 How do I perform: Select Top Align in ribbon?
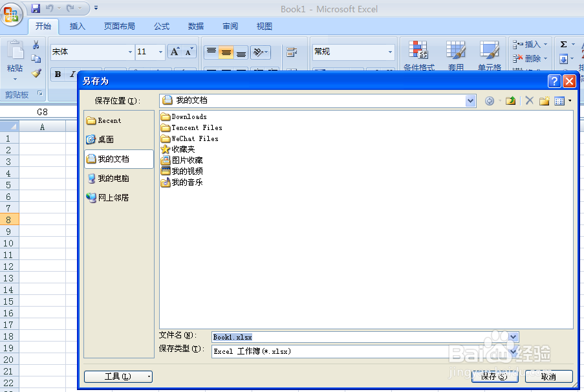211,52
